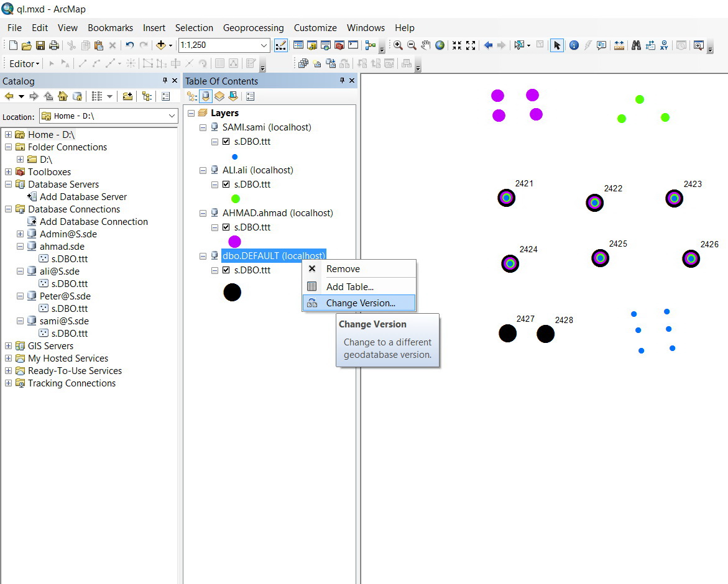Expand the GIS Servers catalog node
The image size is (728, 584).
tap(8, 346)
